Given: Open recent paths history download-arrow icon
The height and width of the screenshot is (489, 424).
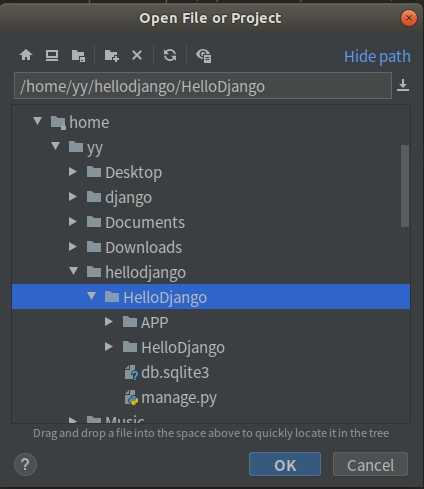Looking at the screenshot, I should (403, 85).
